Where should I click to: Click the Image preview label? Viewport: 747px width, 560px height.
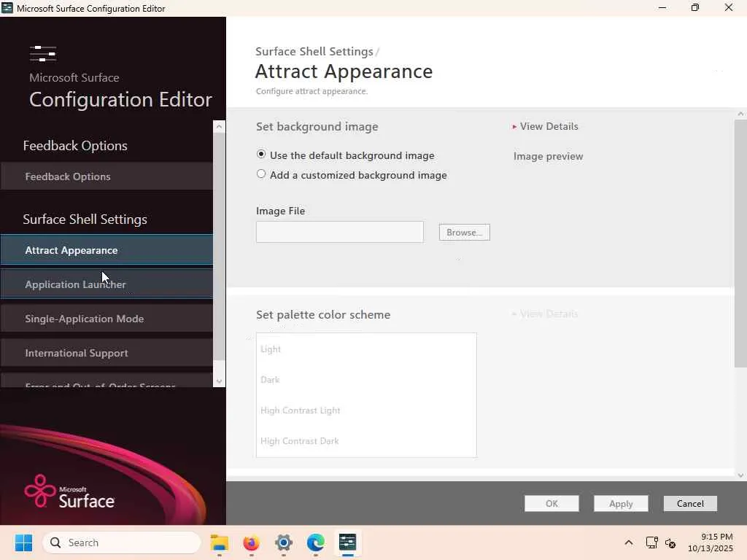(x=549, y=156)
